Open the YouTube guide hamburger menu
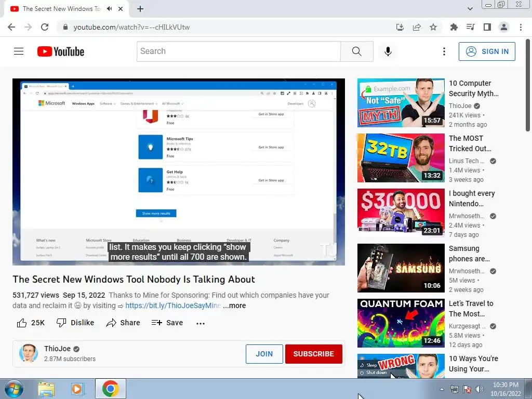 tap(19, 51)
